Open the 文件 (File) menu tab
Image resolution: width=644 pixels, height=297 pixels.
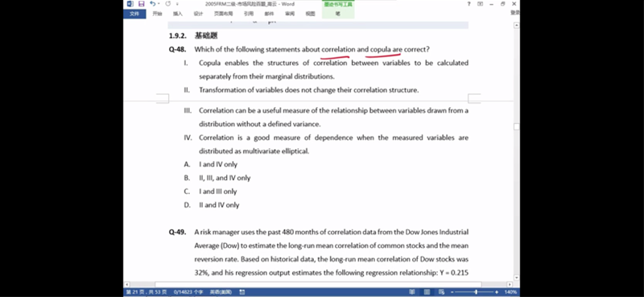pos(134,14)
